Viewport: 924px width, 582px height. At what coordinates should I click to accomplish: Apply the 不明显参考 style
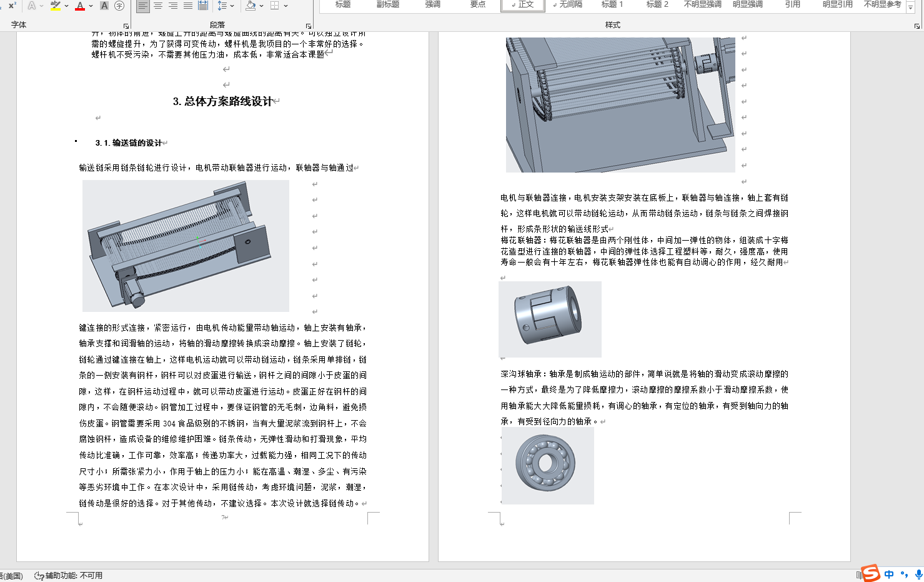[883, 5]
